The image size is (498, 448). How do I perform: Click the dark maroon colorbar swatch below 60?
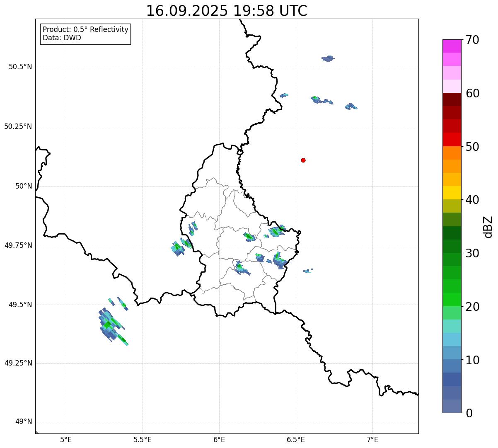pos(452,99)
